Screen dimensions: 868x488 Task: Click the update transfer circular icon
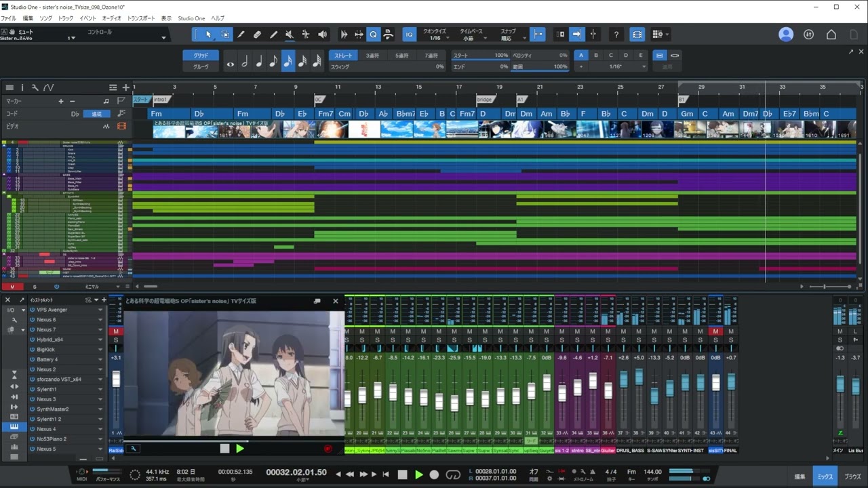coord(808,35)
